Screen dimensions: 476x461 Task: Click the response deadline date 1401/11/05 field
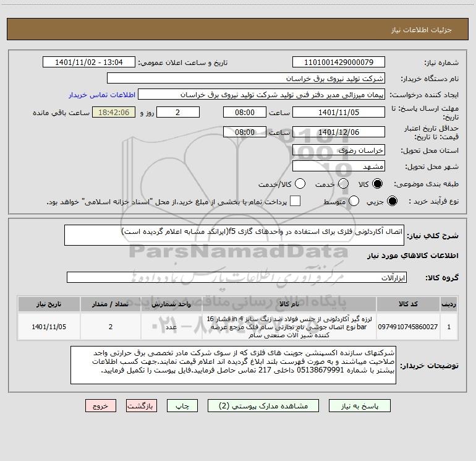[x=339, y=112]
